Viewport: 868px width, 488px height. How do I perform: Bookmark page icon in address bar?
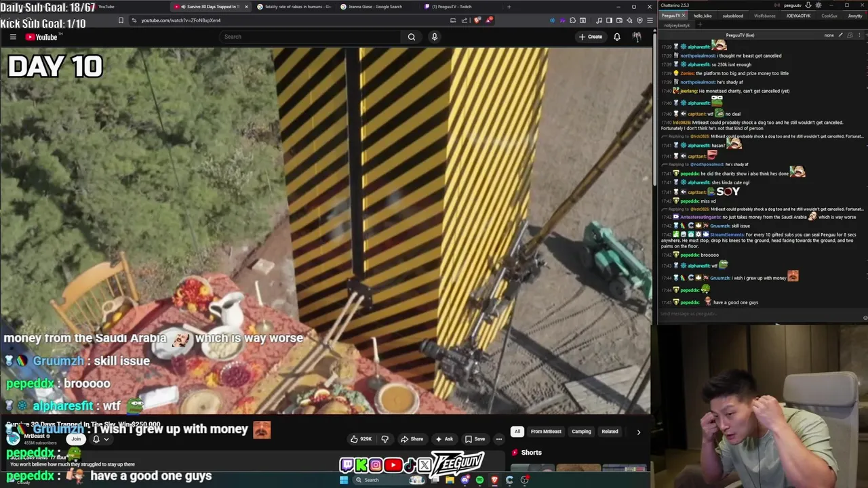(x=121, y=20)
